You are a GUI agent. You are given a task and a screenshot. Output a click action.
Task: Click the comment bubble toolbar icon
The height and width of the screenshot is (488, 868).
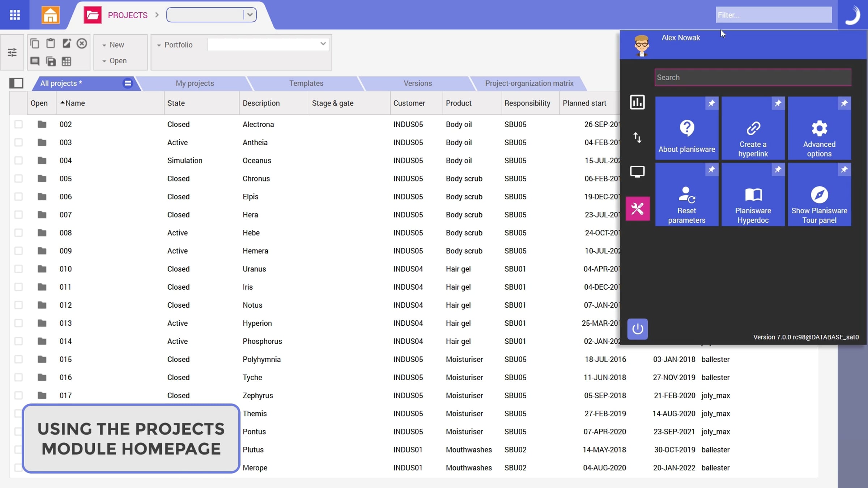tap(35, 61)
